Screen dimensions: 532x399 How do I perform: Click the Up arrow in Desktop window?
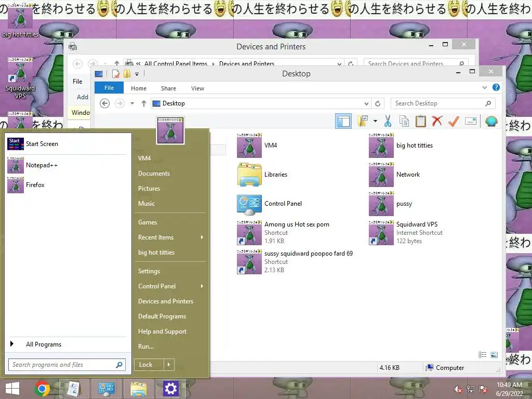point(144,103)
